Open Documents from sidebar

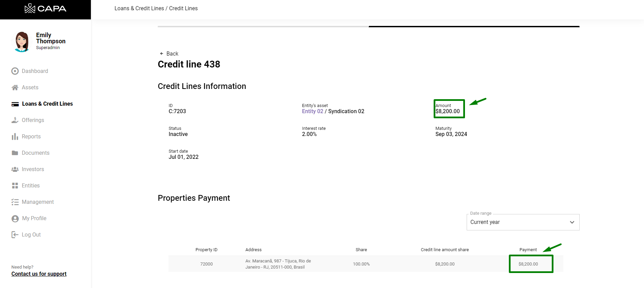coord(35,153)
